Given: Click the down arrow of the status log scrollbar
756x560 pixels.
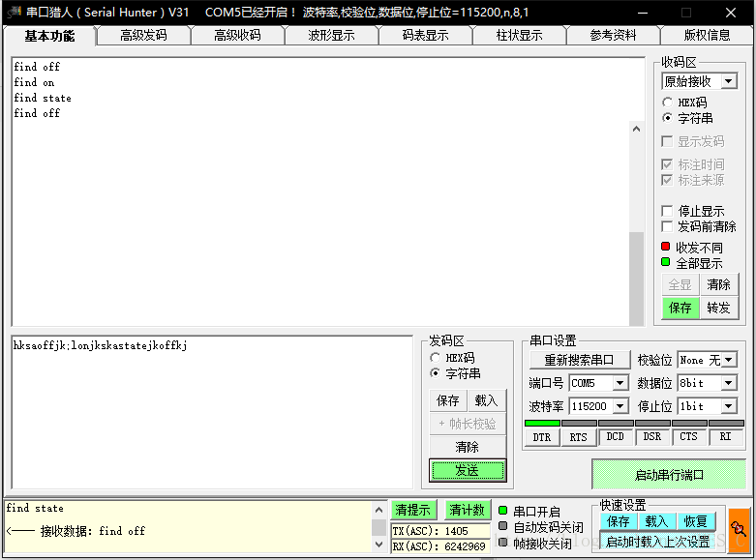Looking at the screenshot, I should click(378, 545).
